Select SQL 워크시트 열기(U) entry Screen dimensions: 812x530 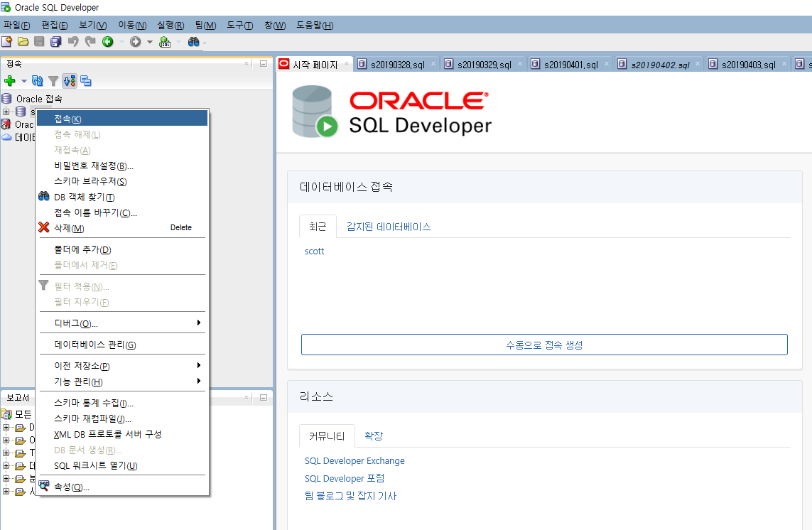(x=122, y=466)
